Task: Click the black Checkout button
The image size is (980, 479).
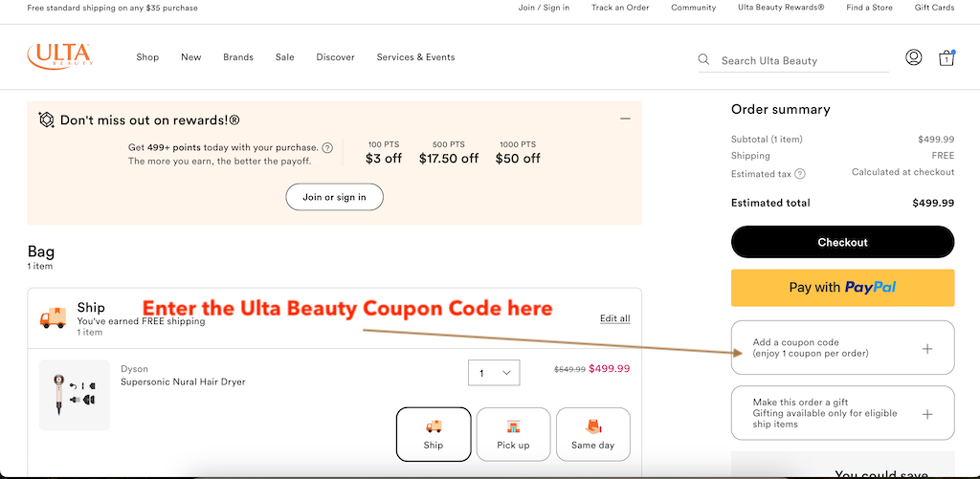Action: (x=842, y=242)
